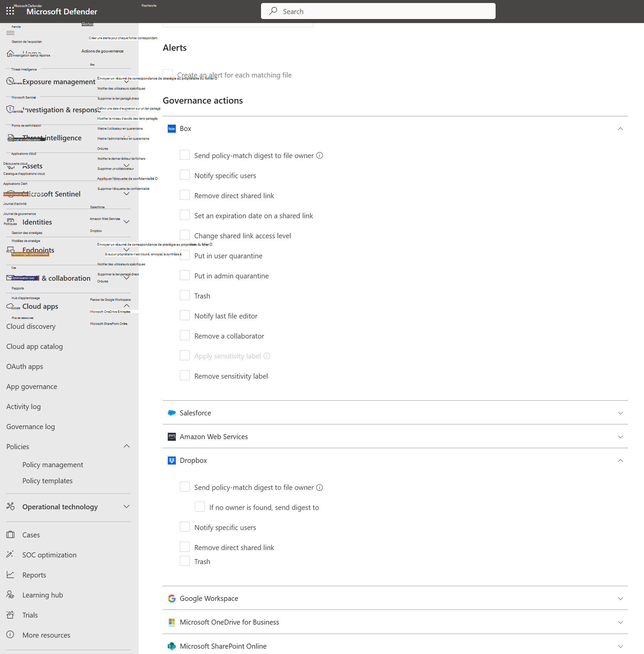Collapse the Box governance section
644x654 pixels.
pyautogui.click(x=620, y=129)
